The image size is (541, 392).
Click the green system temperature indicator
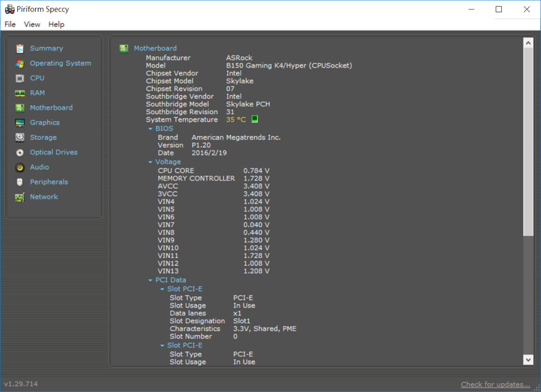(255, 119)
